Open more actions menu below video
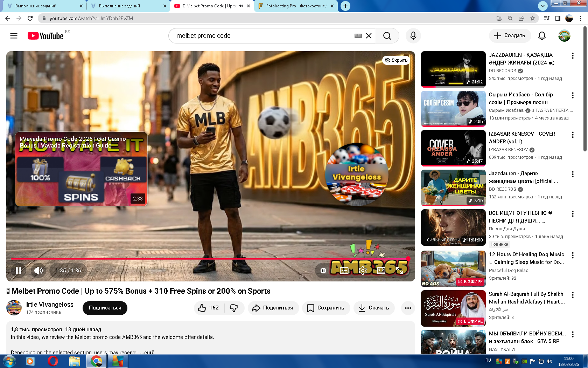 [408, 308]
